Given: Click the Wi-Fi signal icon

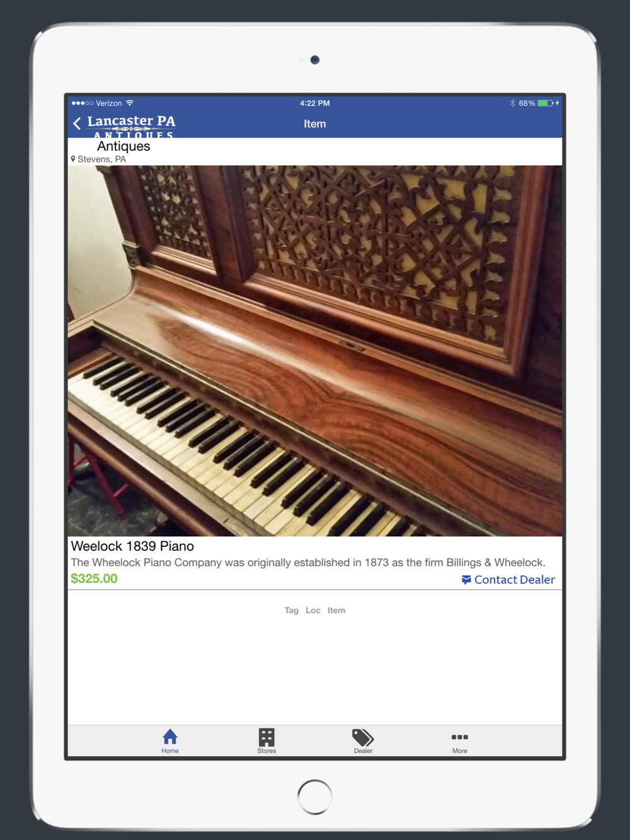Looking at the screenshot, I should (x=130, y=103).
